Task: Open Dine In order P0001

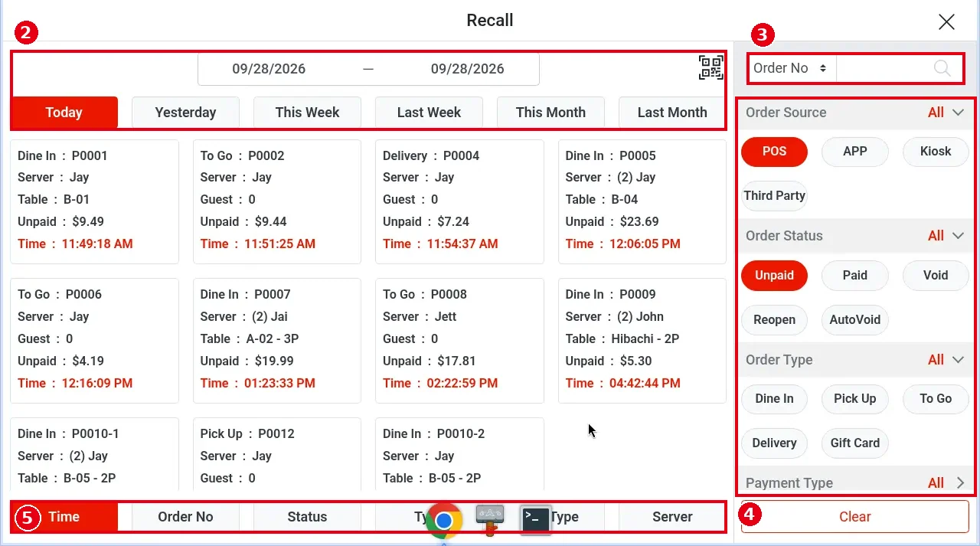Action: click(x=94, y=201)
